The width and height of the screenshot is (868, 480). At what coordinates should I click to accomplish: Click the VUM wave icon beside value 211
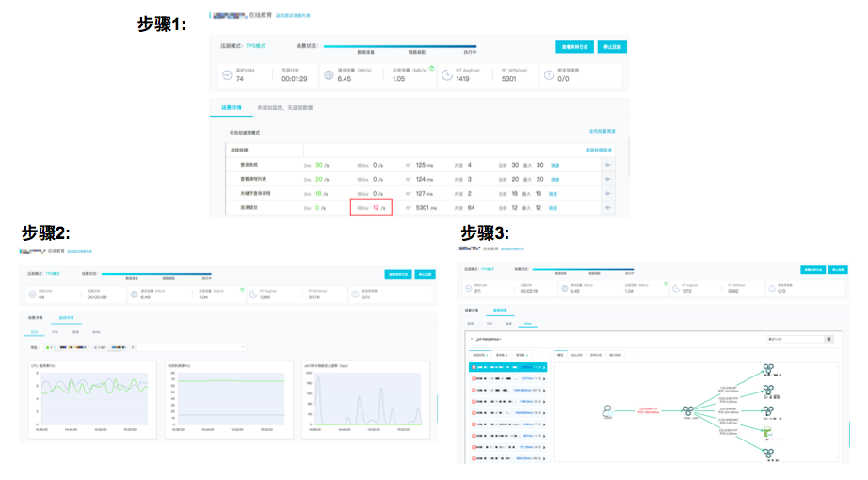tap(469, 289)
